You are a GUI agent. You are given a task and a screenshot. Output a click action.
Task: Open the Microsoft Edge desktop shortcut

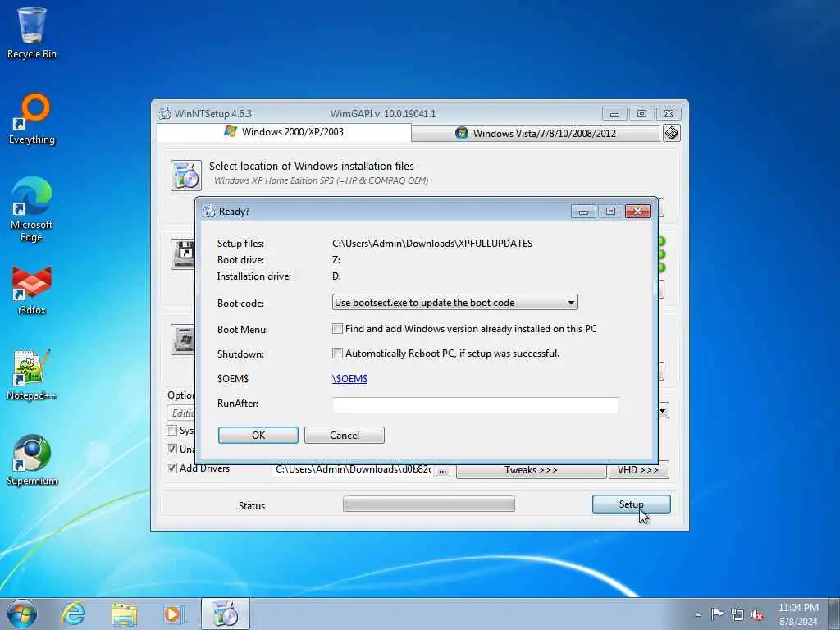click(32, 209)
